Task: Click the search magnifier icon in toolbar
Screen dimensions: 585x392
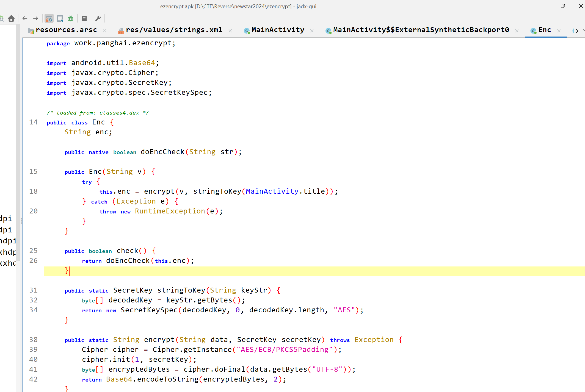Action: (x=1, y=18)
